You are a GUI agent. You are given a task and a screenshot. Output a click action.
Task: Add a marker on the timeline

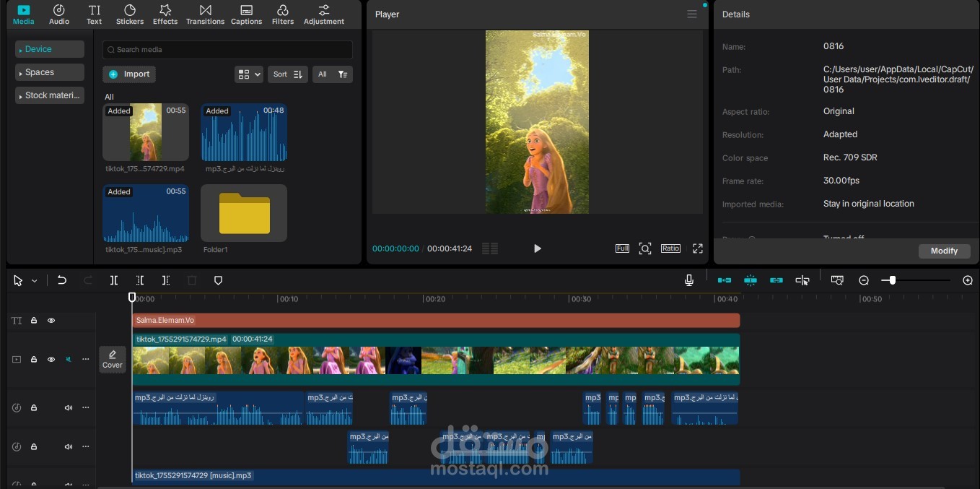(x=218, y=280)
